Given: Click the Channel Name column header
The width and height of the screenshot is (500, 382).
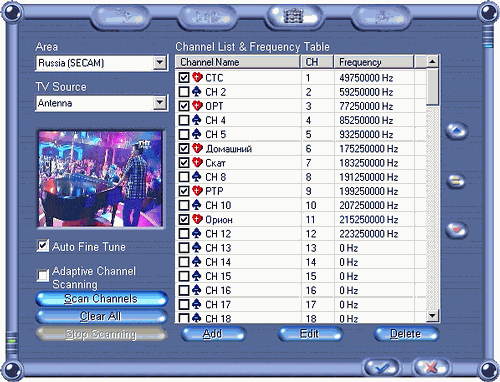Looking at the screenshot, I should coord(238,62).
